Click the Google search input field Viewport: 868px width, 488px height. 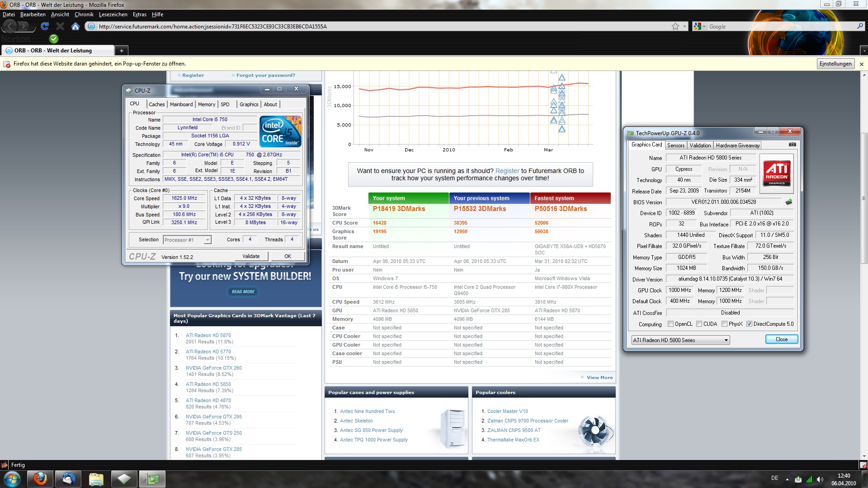782,26
